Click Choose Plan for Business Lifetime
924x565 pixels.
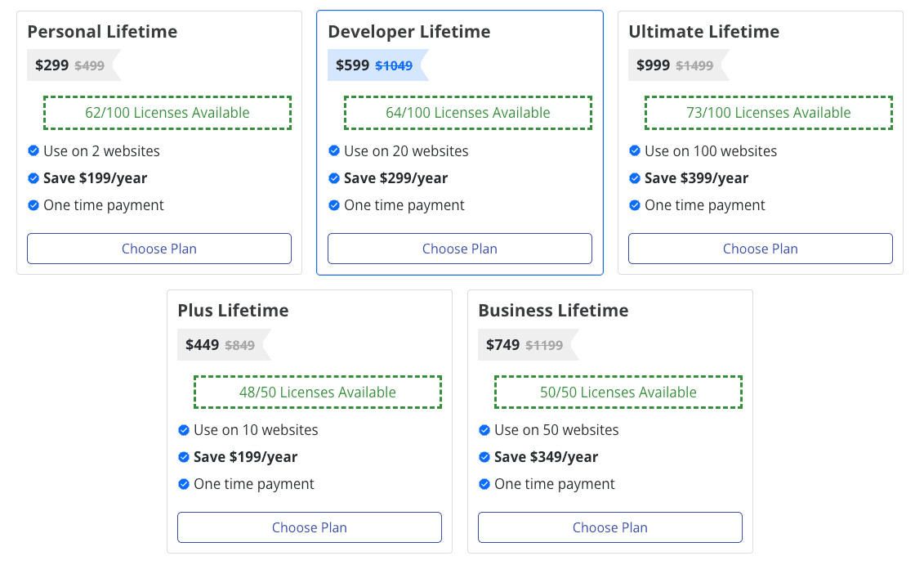pos(609,527)
